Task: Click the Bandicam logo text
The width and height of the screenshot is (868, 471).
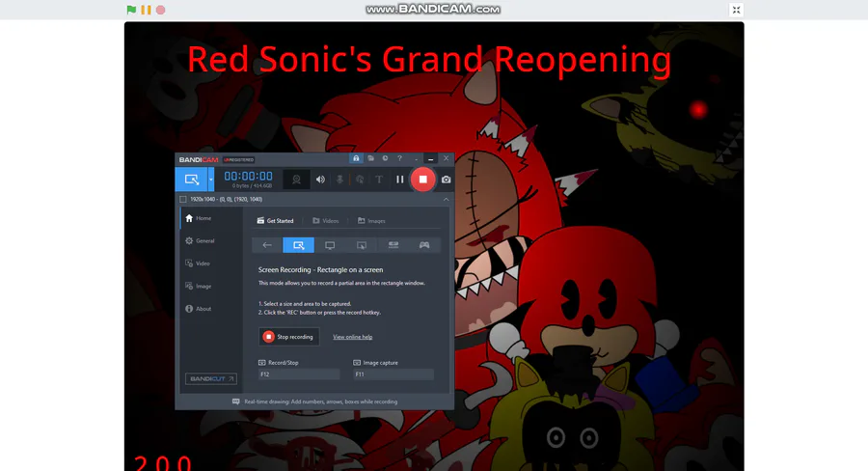Action: 198,159
